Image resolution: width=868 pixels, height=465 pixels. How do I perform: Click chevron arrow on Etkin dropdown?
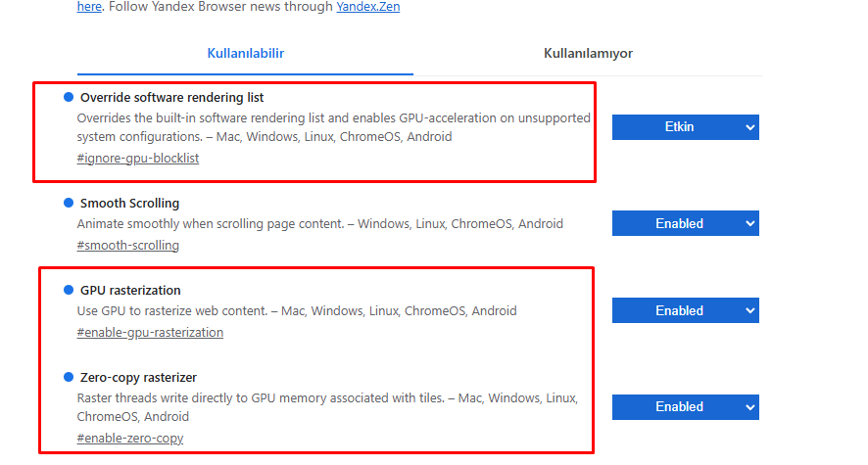tap(750, 127)
